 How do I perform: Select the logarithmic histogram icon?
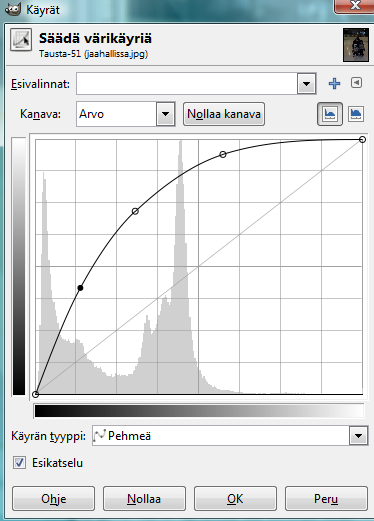pyautogui.click(x=356, y=114)
